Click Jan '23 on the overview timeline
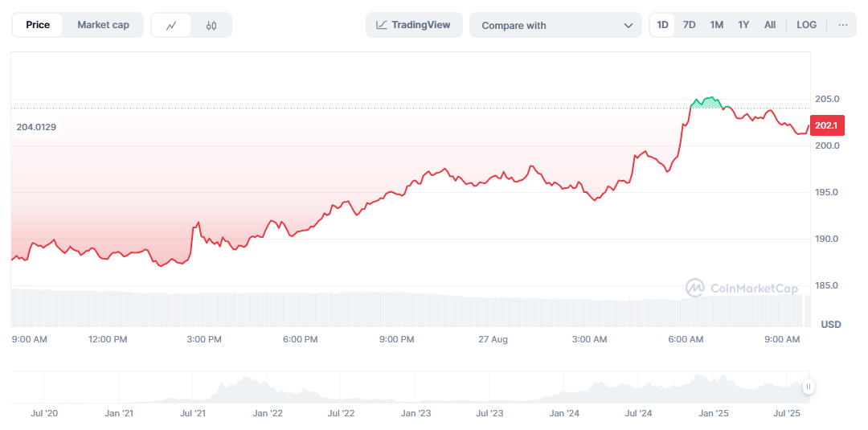Screen dimensions: 868x430 coord(416,413)
